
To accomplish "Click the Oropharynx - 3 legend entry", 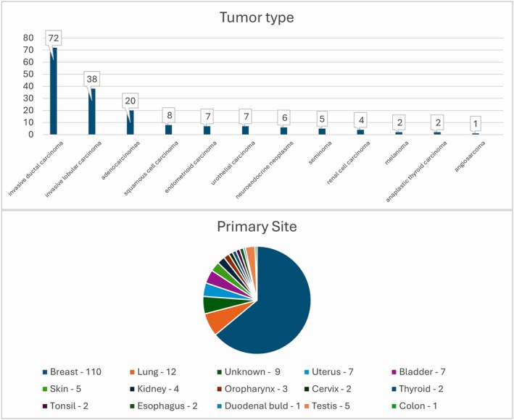I will (x=252, y=390).
